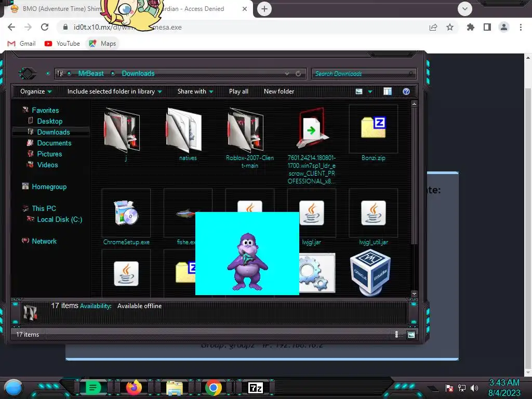Screen dimensions: 532x399
Task: Bookmark this page with the star
Action: pyautogui.click(x=450, y=27)
